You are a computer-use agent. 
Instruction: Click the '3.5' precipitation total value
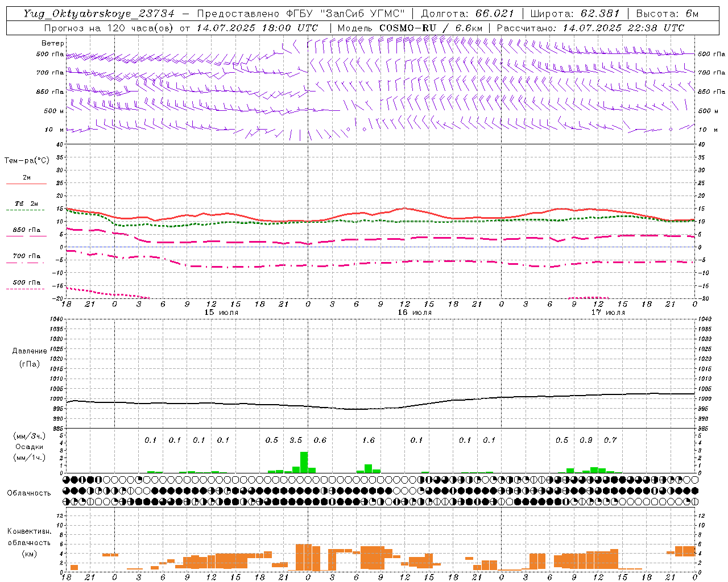click(296, 440)
